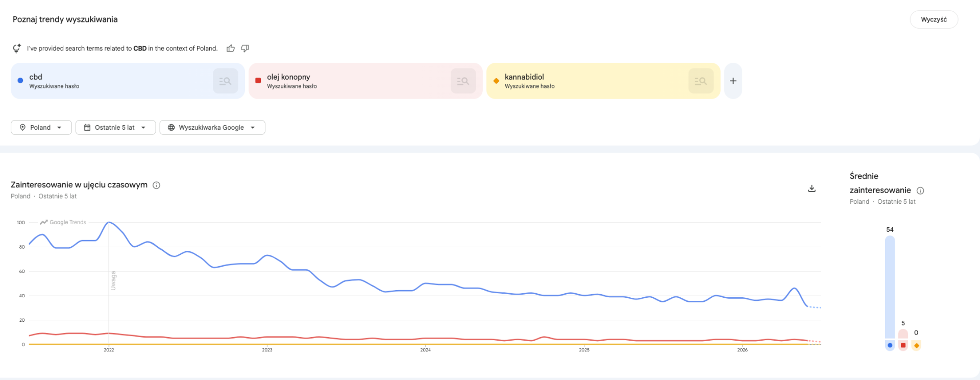Click the blue cbd color dot
Screen dimensions: 980x380
(20, 81)
